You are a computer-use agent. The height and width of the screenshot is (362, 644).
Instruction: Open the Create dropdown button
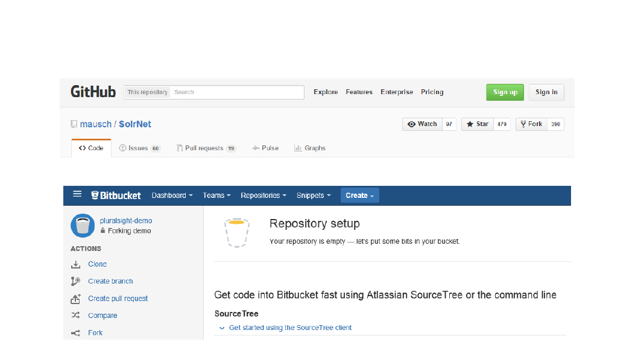point(360,195)
